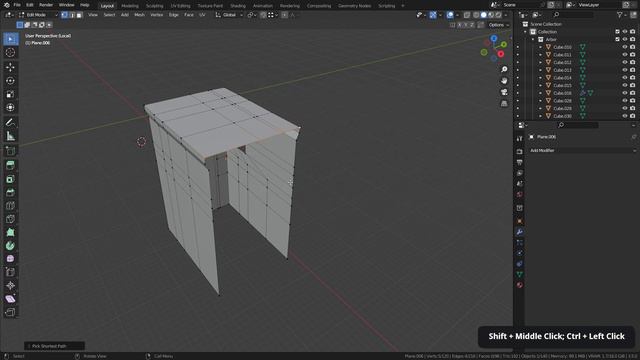The height and width of the screenshot is (360, 640).
Task: Switch to rendered shading
Action: pyautogui.click(x=498, y=15)
